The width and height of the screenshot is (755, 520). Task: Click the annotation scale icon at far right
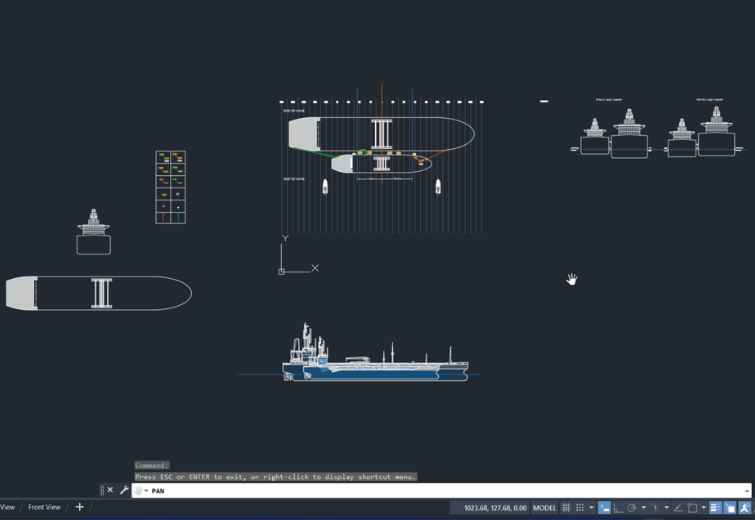(744, 508)
